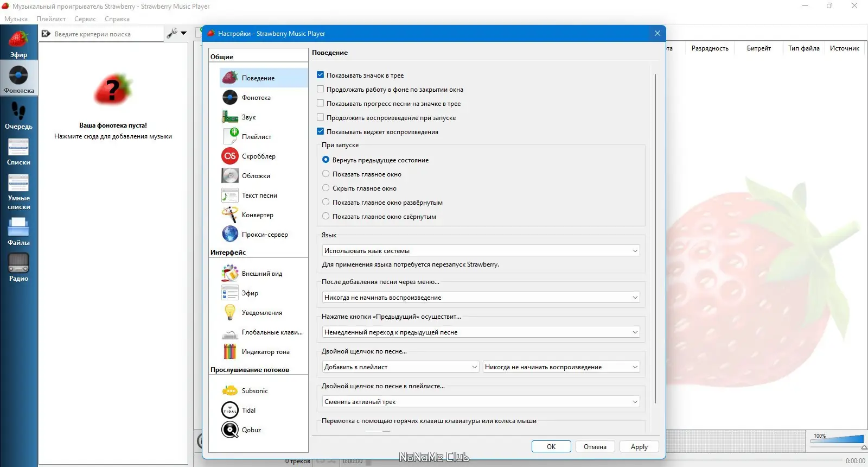Screen dimensions: 868x467
Task: Click the Источник column header
Action: point(844,48)
